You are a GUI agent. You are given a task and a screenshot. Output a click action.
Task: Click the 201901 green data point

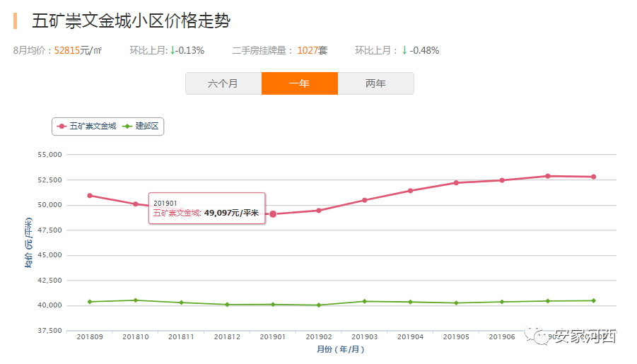[x=273, y=305]
